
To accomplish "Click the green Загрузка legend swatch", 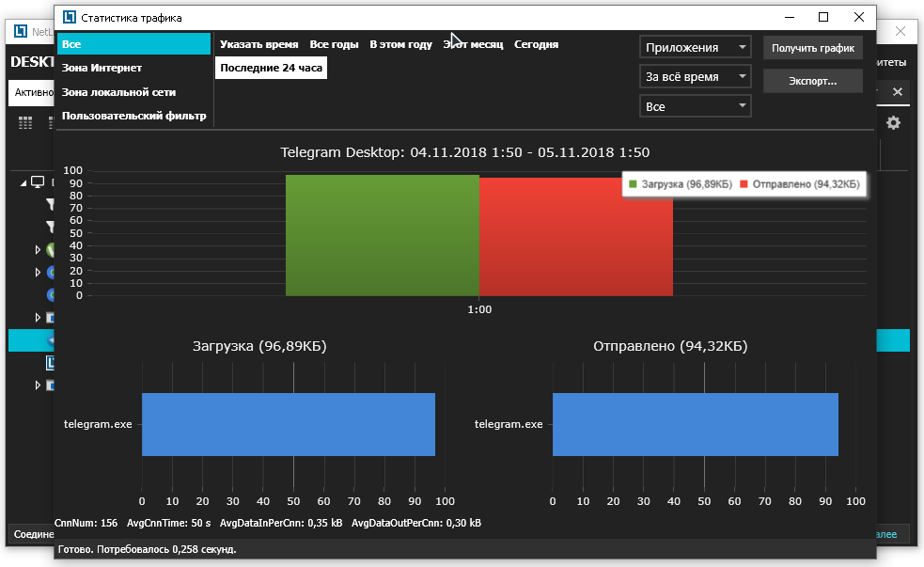I will click(633, 184).
